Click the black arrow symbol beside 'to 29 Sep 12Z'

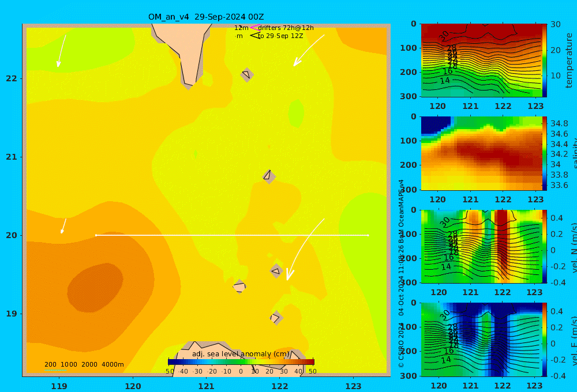coord(255,36)
